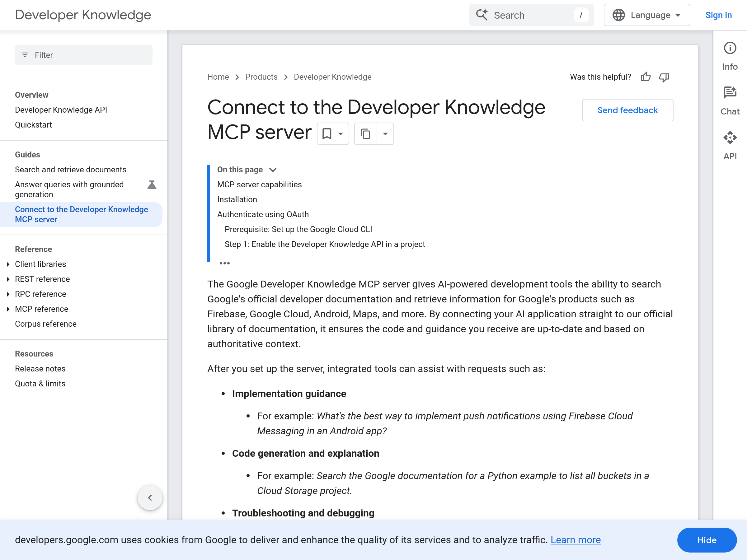Screen dimensions: 747x560
Task: Click the 'Troubleshooting and debugging' bullet text
Action: pyautogui.click(x=303, y=513)
